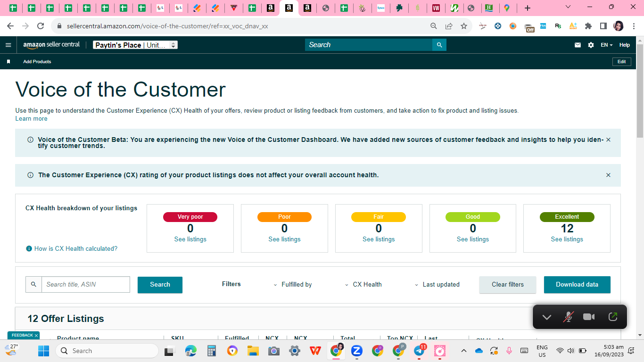Click the info icon next to CX Health question

29,248
